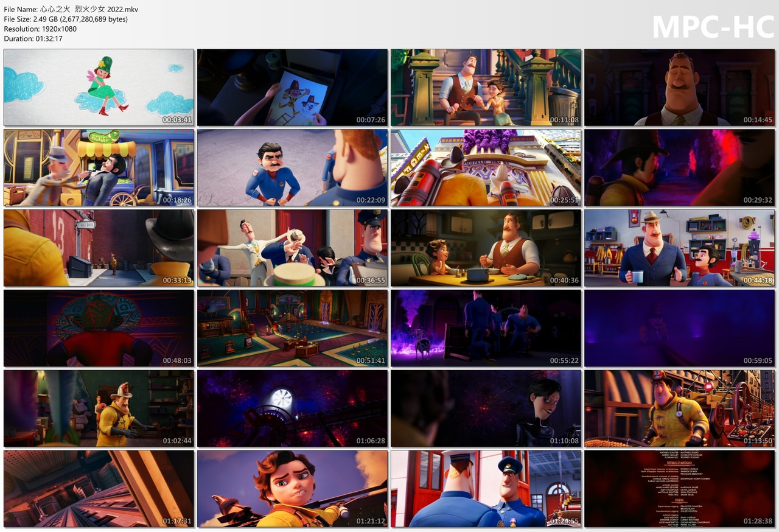Choose the end credits thumbnail at 01:28:38

[x=680, y=489]
